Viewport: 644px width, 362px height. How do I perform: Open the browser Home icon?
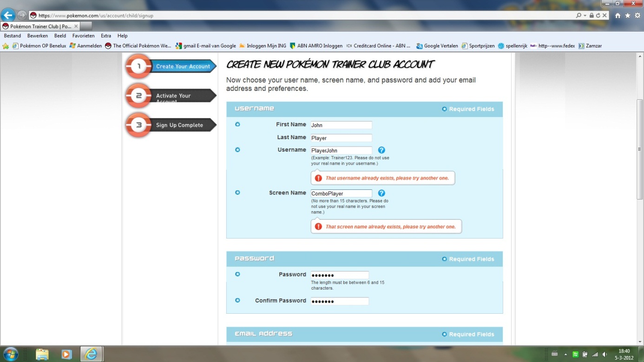(x=618, y=15)
